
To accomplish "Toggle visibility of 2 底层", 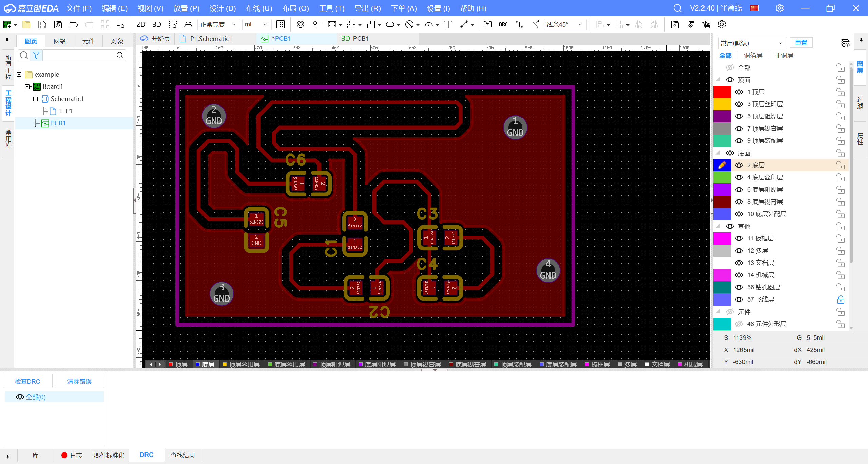I will (739, 165).
